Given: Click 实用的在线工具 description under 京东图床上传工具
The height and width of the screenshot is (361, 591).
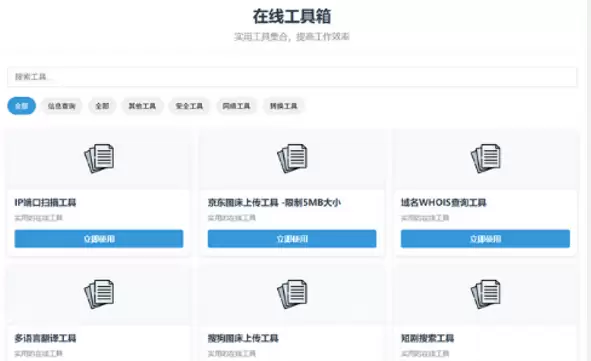Looking at the screenshot, I should [232, 218].
